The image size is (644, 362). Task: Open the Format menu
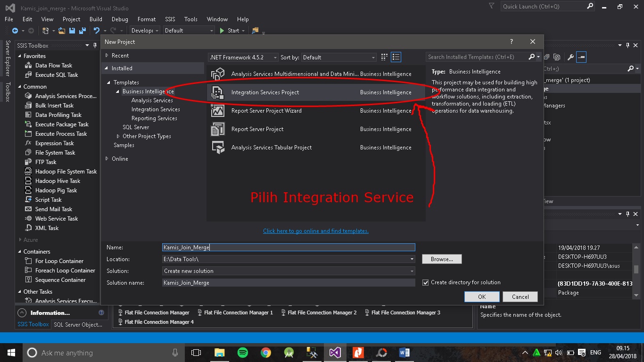pyautogui.click(x=147, y=19)
